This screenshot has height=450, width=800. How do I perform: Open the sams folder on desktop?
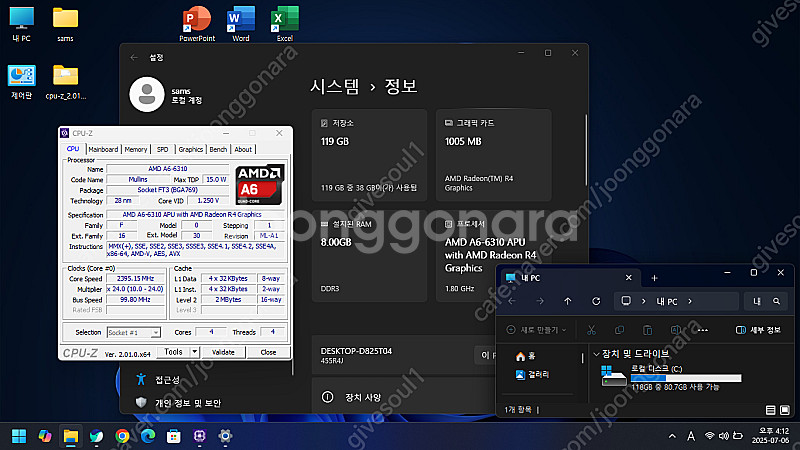point(65,24)
